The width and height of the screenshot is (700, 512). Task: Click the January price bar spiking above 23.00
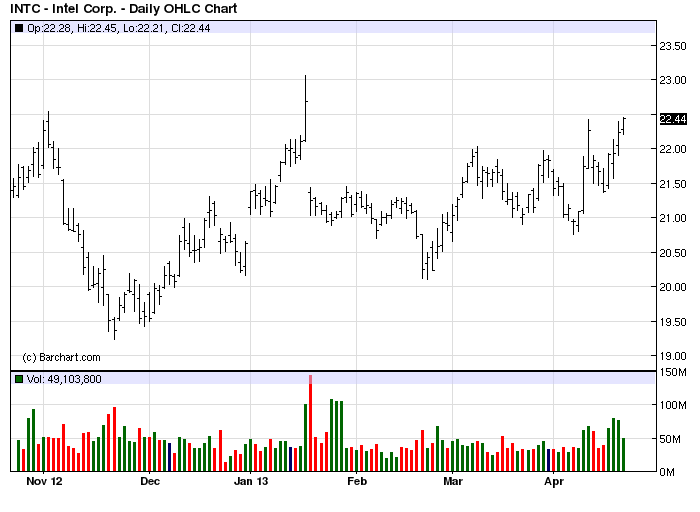[x=306, y=108]
